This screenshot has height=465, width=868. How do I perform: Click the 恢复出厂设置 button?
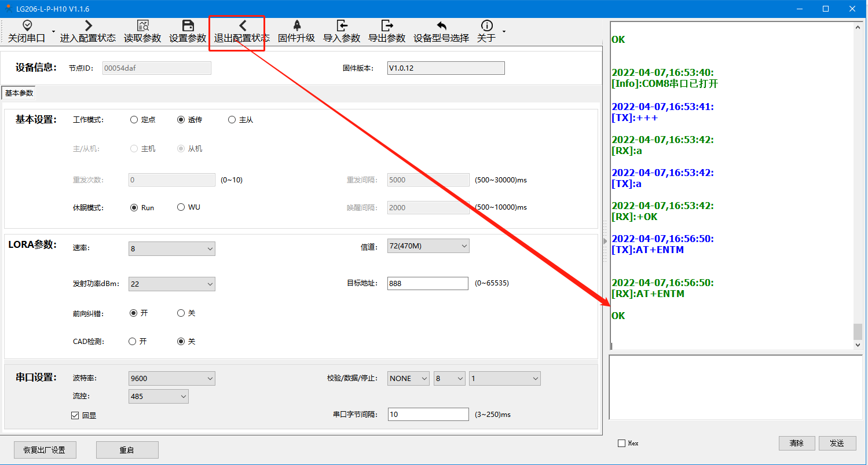point(45,450)
